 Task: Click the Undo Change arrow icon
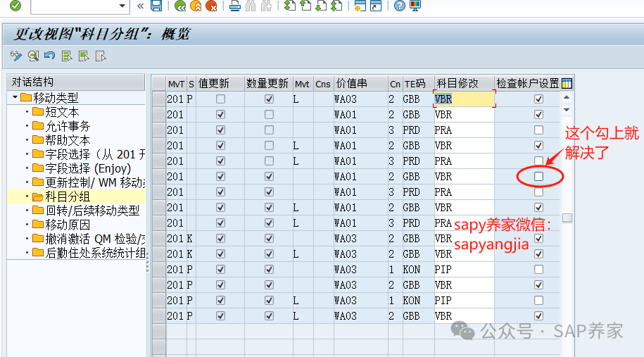(x=50, y=56)
